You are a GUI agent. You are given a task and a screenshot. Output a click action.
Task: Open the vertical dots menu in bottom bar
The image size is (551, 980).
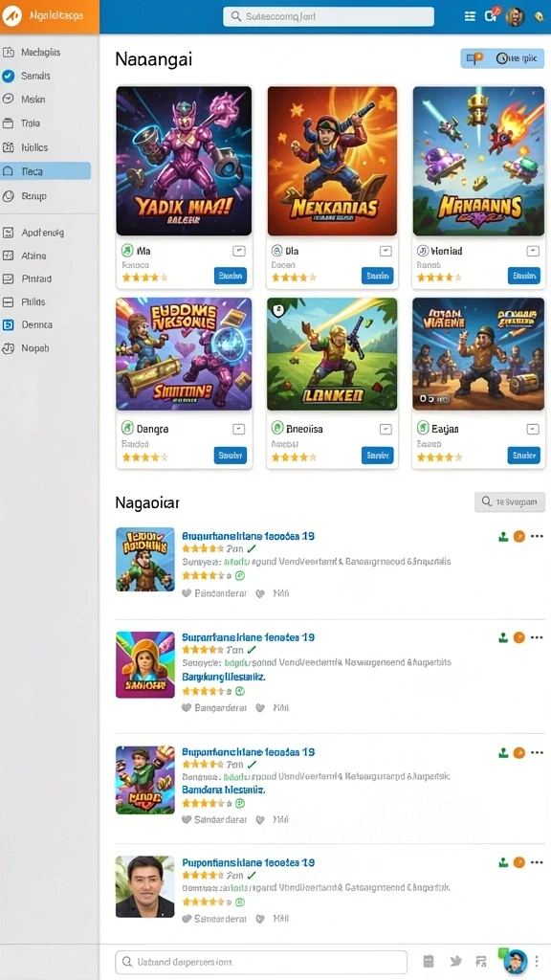click(x=536, y=961)
